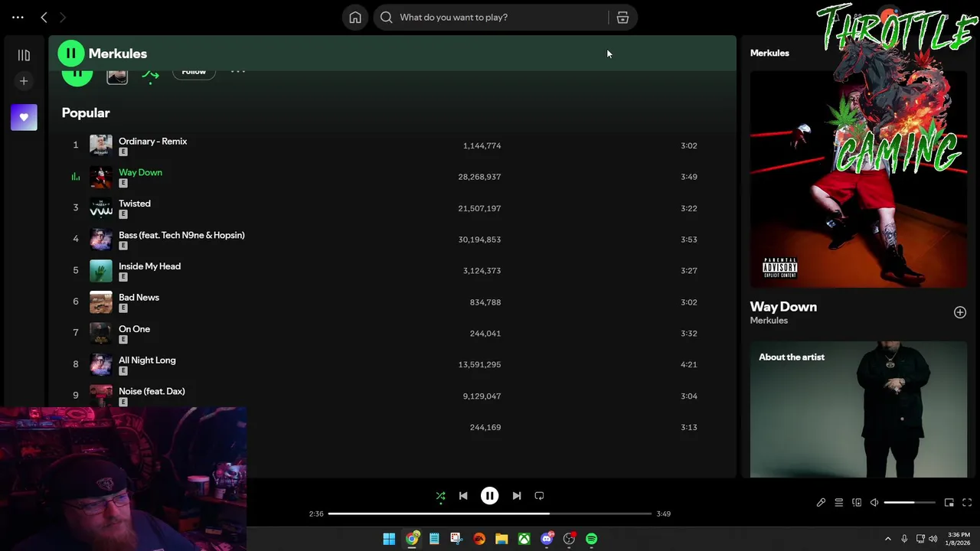Image resolution: width=980 pixels, height=551 pixels.
Task: Click duration 4:21 of All Night Long
Action: pos(689,365)
